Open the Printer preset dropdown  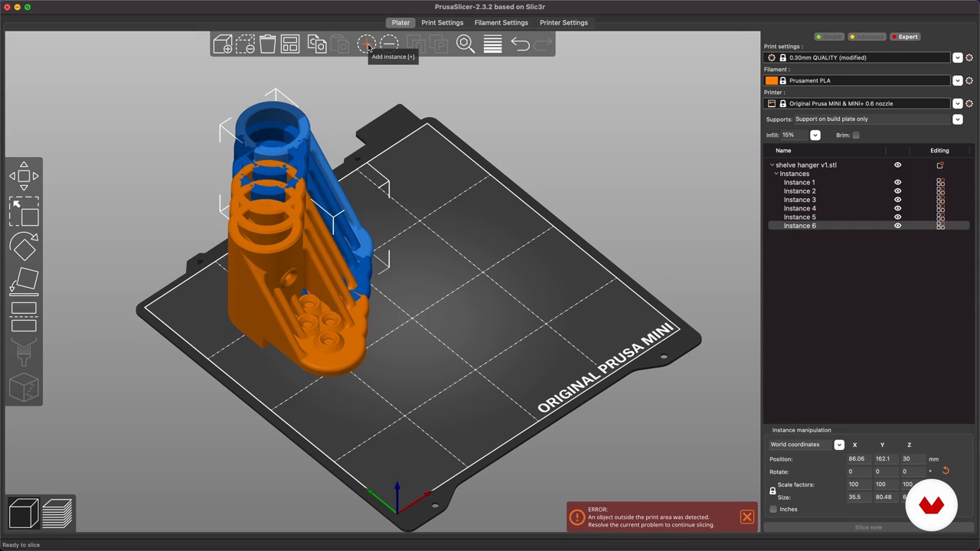click(957, 103)
